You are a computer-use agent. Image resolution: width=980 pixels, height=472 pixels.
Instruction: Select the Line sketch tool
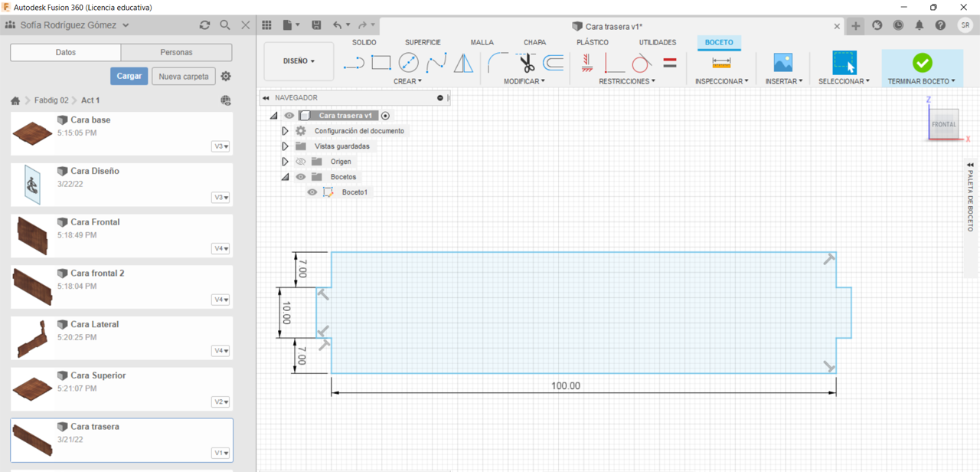click(x=354, y=63)
